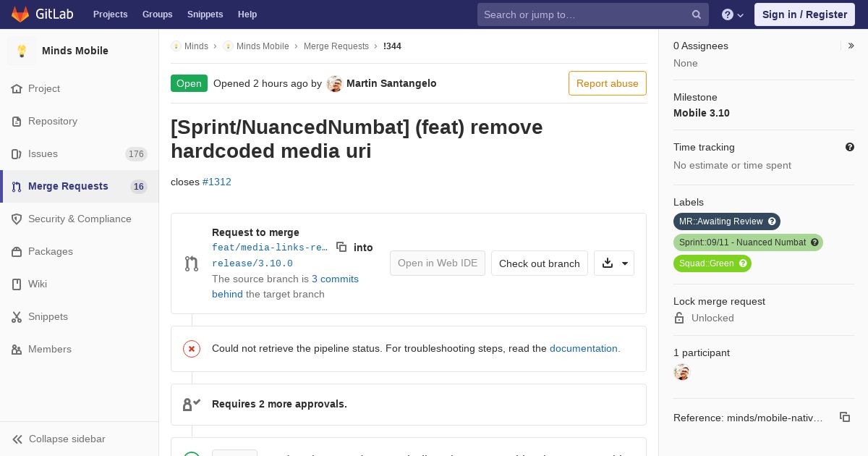Open Project in the sidebar
868x456 pixels.
point(44,88)
